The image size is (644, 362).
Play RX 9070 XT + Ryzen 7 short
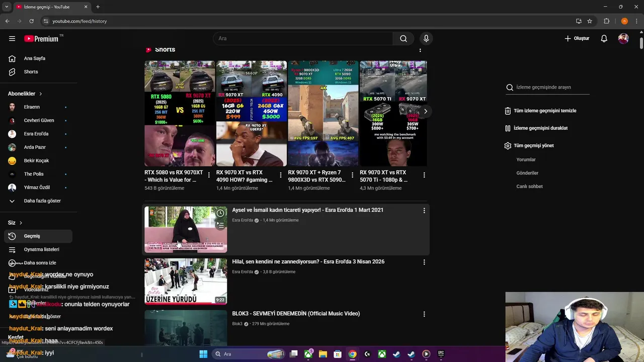pos(323,114)
